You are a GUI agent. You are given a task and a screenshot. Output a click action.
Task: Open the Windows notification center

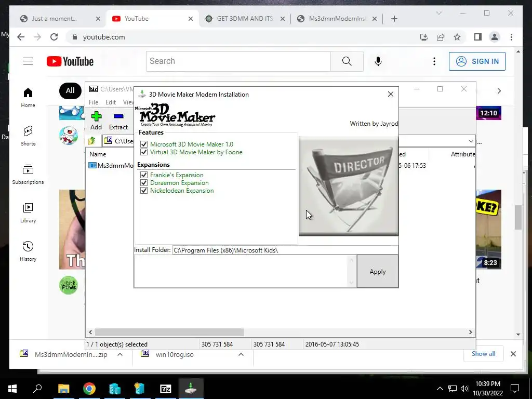pyautogui.click(x=515, y=389)
